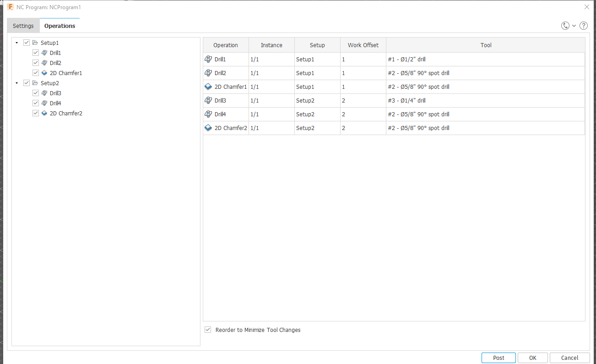
Task: Click the drill icon beside Drill1
Action: point(44,53)
